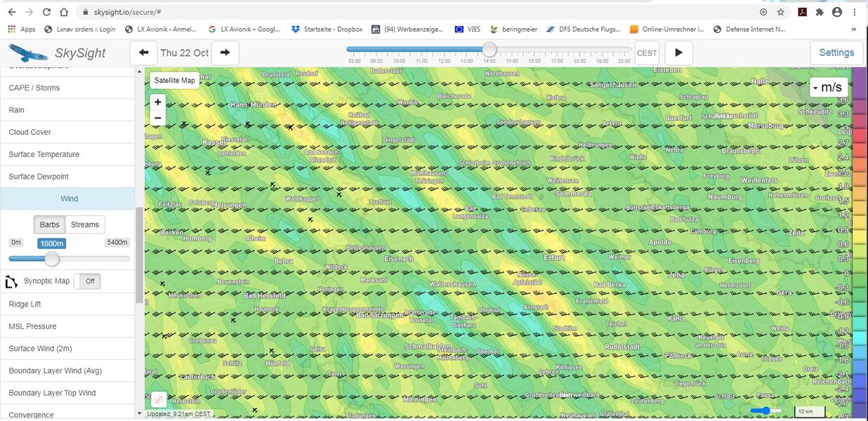Select Barbs wind display mode

click(x=50, y=225)
